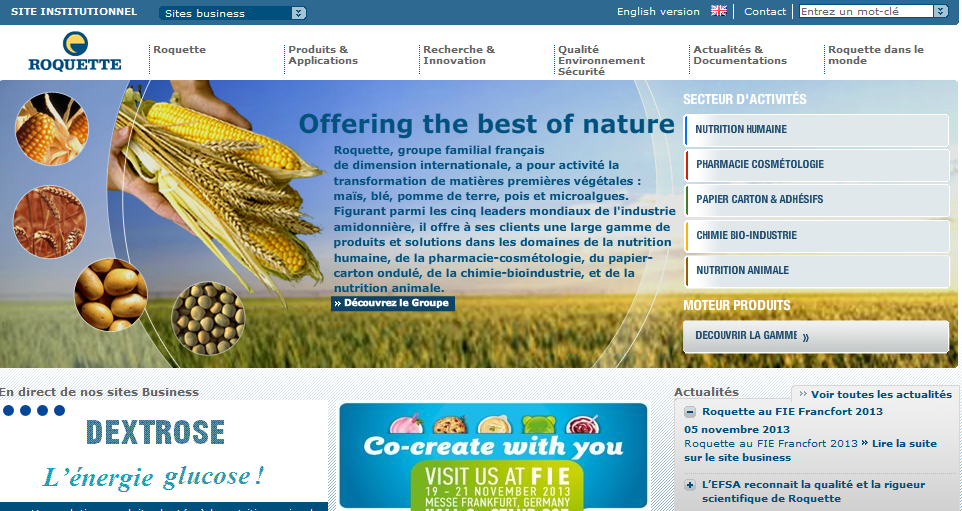
Task: Select Pharmacie Cosmétologie sector
Action: 817,165
